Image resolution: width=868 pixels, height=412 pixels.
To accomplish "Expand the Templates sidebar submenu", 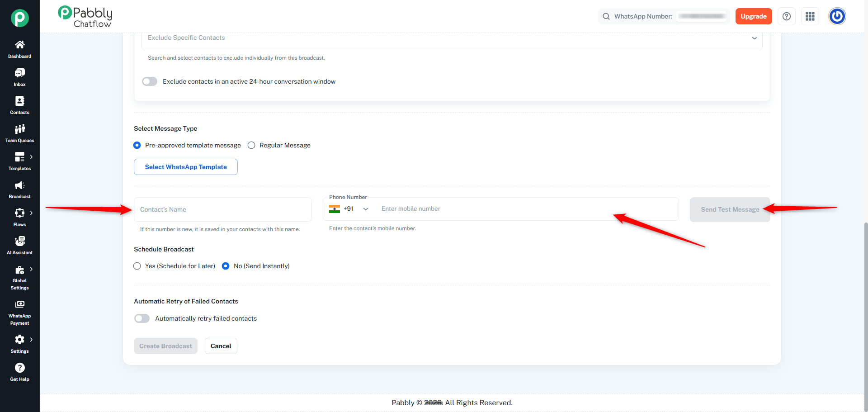I will point(31,157).
